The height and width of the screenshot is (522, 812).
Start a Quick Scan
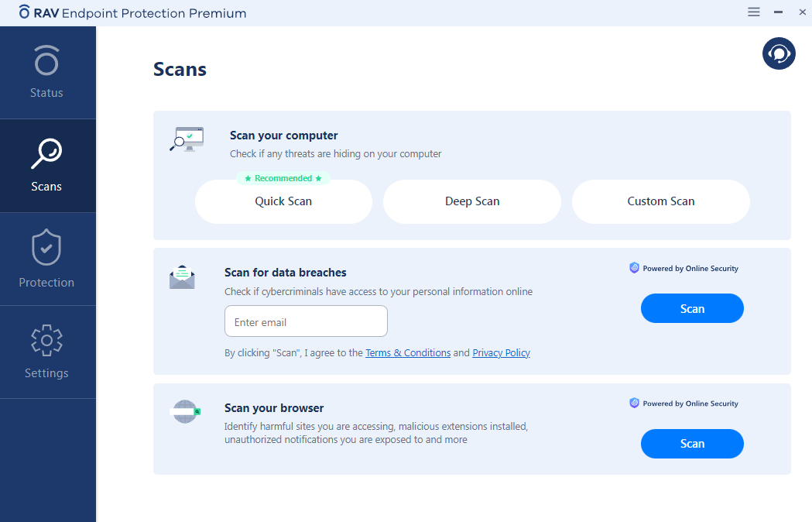pyautogui.click(x=283, y=201)
